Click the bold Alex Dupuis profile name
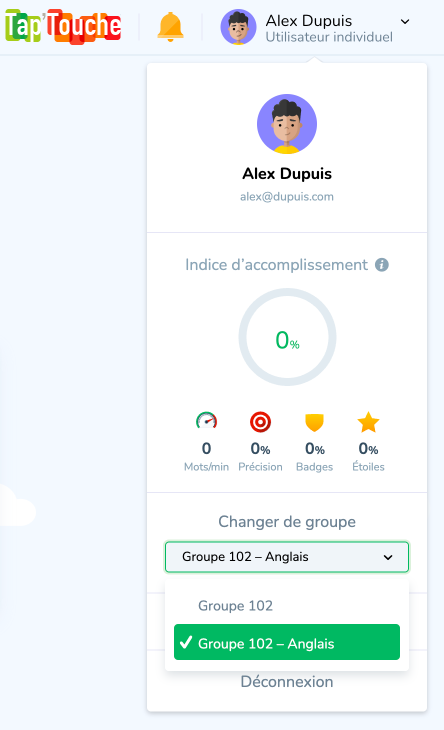Viewport: 444px width, 730px height. click(x=287, y=174)
